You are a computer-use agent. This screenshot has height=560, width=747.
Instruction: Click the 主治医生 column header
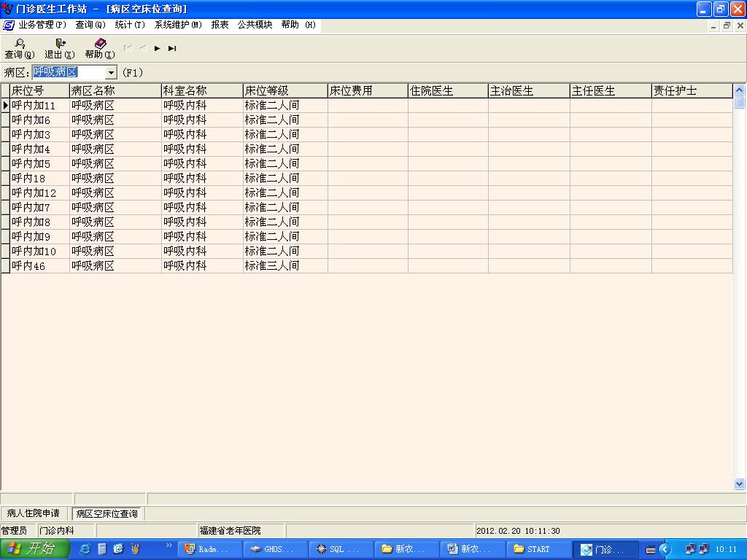(x=530, y=90)
